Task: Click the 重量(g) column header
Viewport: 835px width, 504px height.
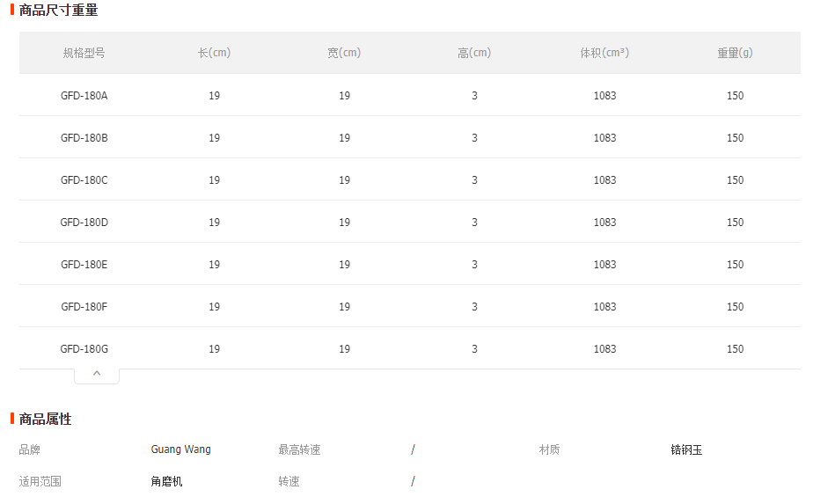Action: click(735, 53)
